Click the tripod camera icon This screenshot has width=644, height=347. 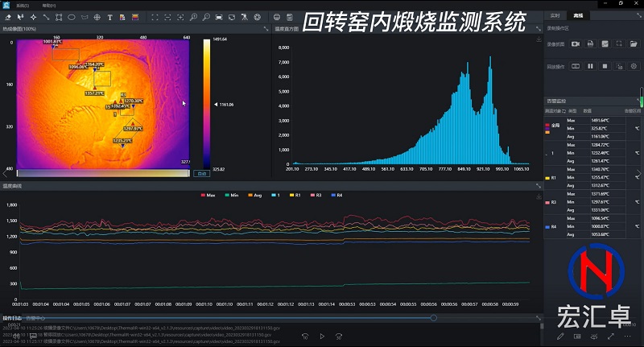[x=245, y=17]
